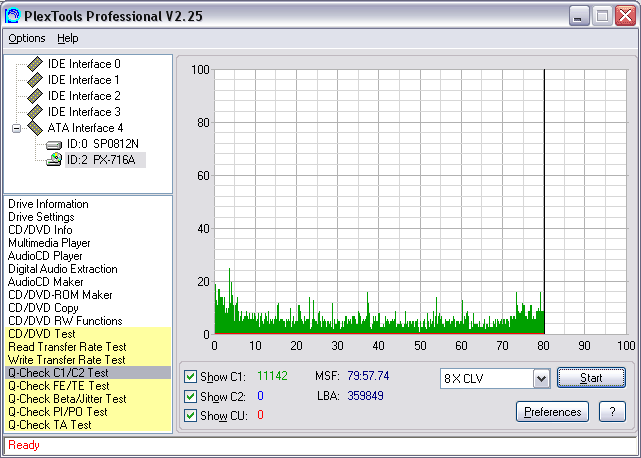Toggle the Show CU checkbox
This screenshot has height=458, width=641.
tap(190, 415)
